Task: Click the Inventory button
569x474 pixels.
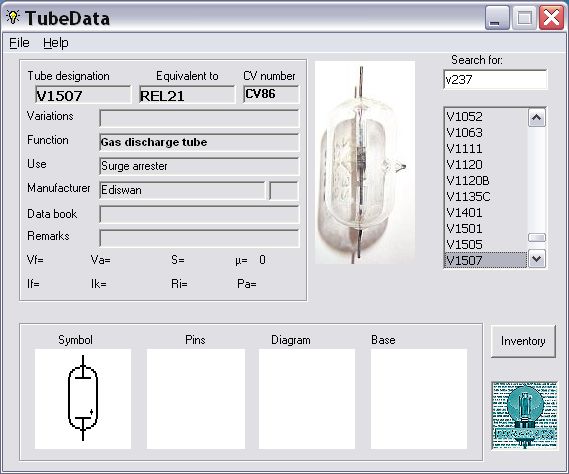Action: click(523, 341)
